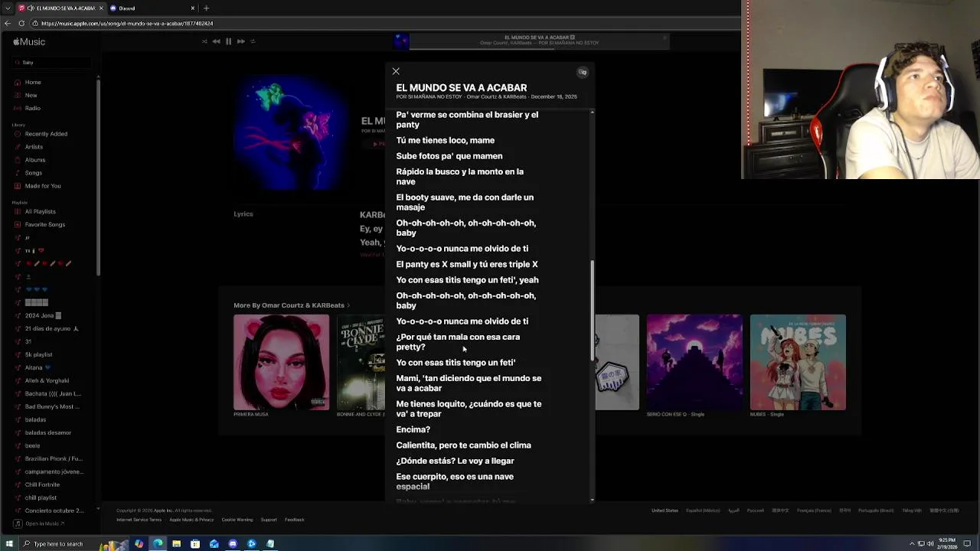Toggle repeat mode
980x551 pixels.
tap(253, 41)
